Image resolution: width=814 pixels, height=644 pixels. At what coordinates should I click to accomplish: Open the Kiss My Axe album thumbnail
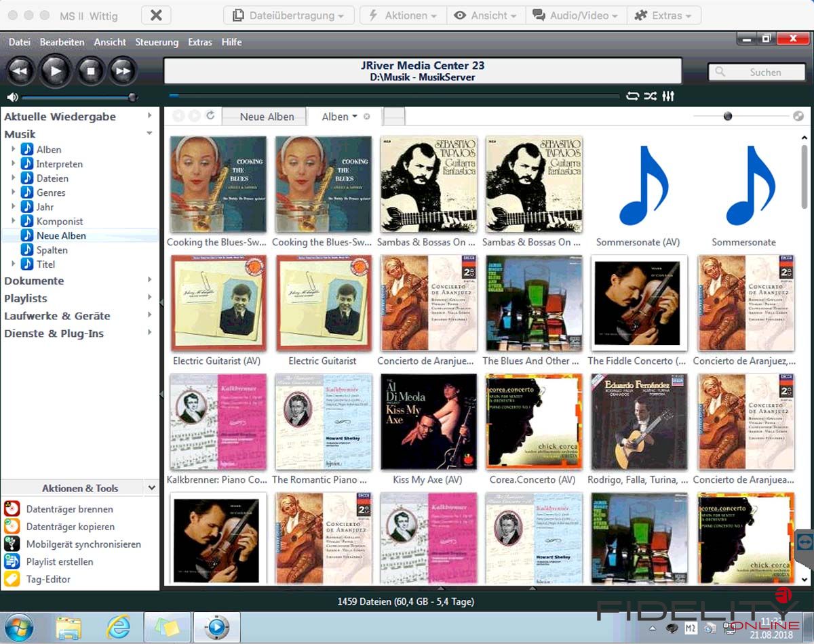[x=427, y=422]
